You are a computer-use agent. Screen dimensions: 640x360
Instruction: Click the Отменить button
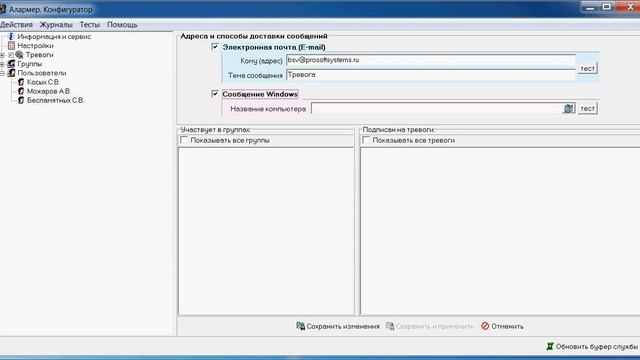pos(502,326)
